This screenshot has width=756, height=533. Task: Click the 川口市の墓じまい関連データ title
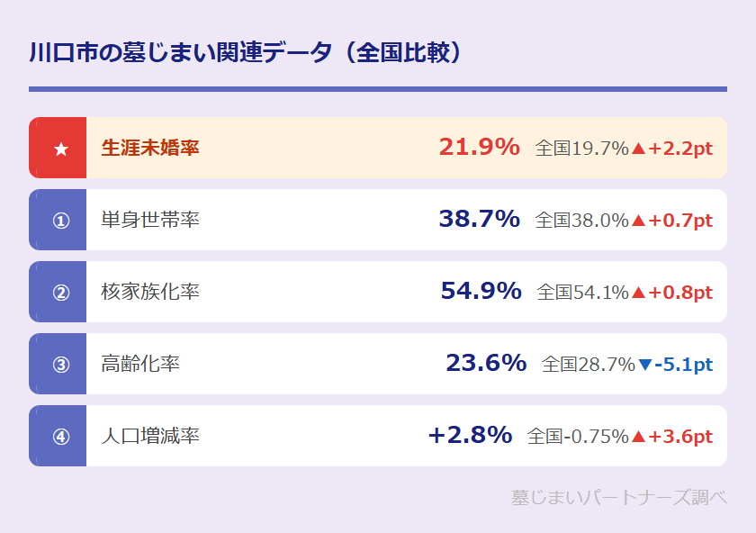(245, 52)
